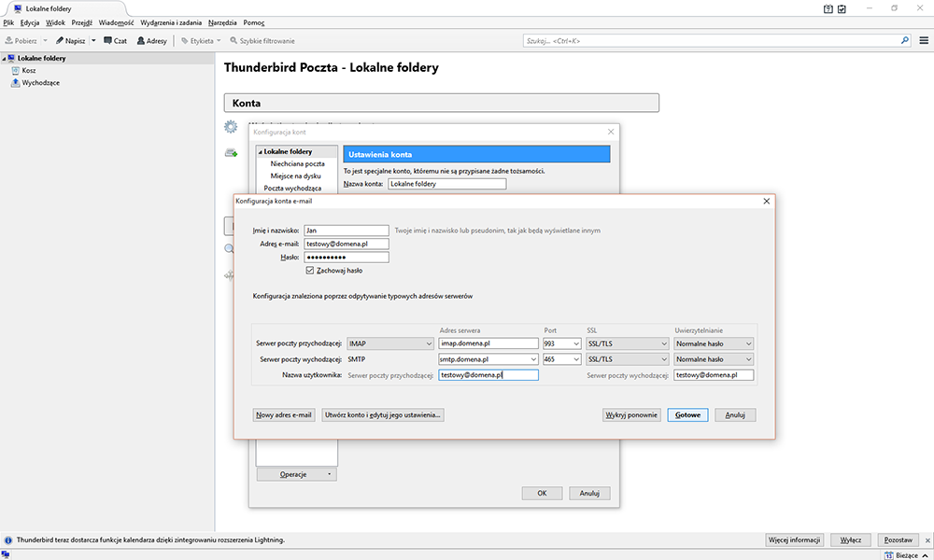Open incoming server SSL/TLS dropdown
The width and height of the screenshot is (934, 560).
tap(628, 343)
